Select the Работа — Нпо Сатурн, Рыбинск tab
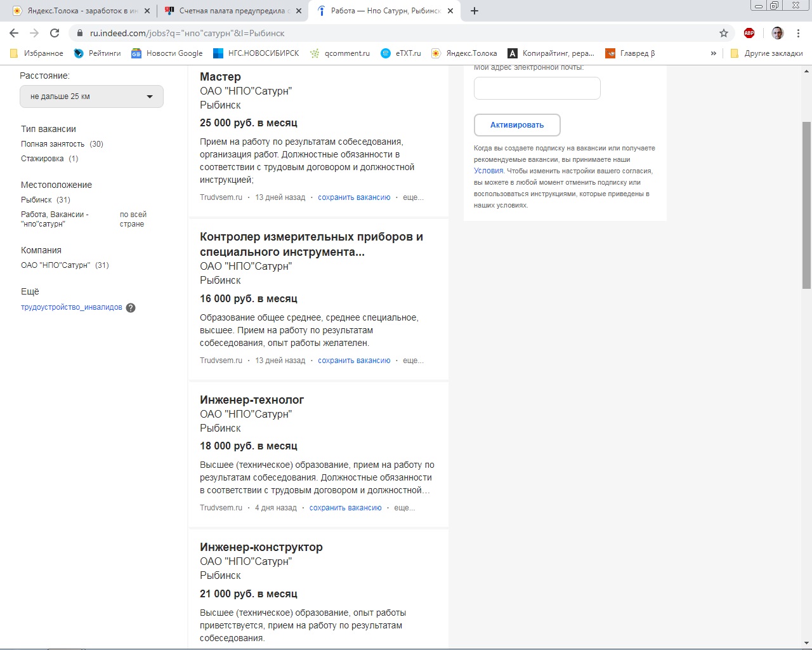 point(384,11)
